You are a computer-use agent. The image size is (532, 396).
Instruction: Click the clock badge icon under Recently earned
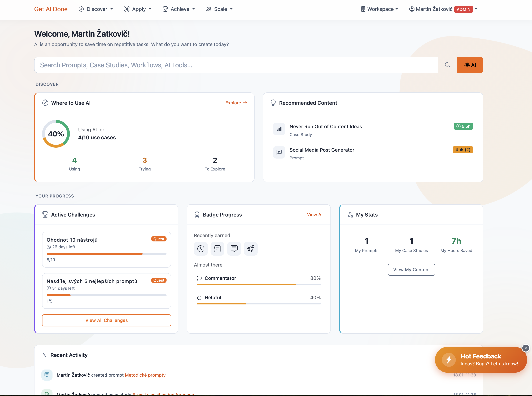tap(201, 249)
